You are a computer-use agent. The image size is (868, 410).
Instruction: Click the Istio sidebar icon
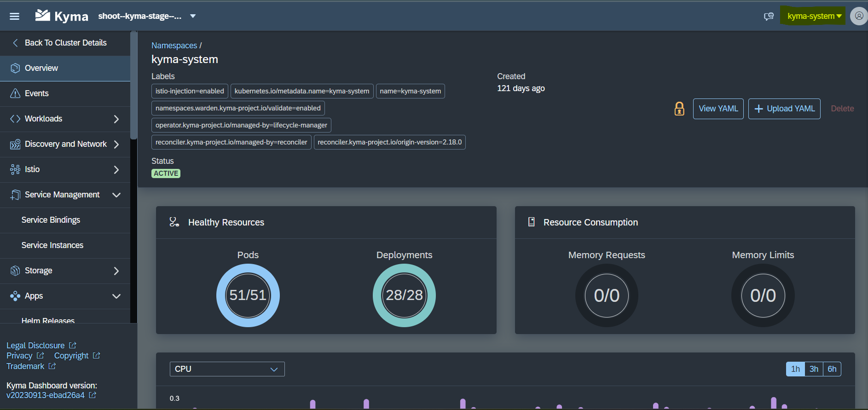pyautogui.click(x=15, y=169)
